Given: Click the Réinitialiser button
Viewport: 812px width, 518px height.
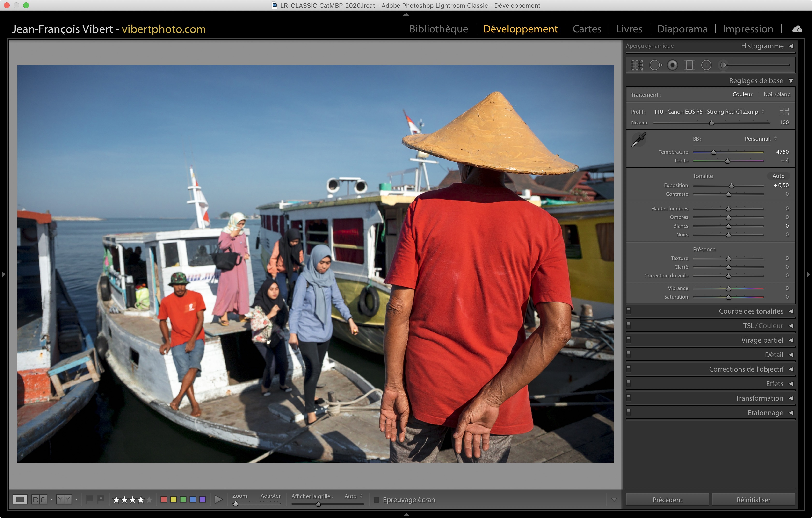Looking at the screenshot, I should click(x=753, y=499).
